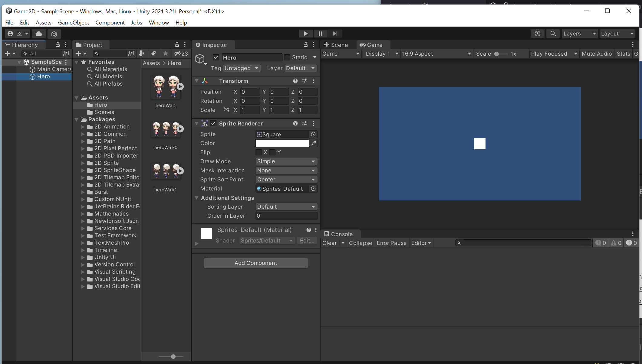Open the Draw Mode dropdown

pyautogui.click(x=286, y=161)
